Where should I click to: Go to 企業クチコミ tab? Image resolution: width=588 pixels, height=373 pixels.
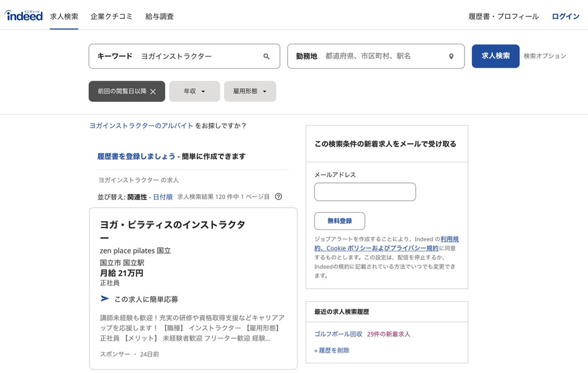pos(111,16)
